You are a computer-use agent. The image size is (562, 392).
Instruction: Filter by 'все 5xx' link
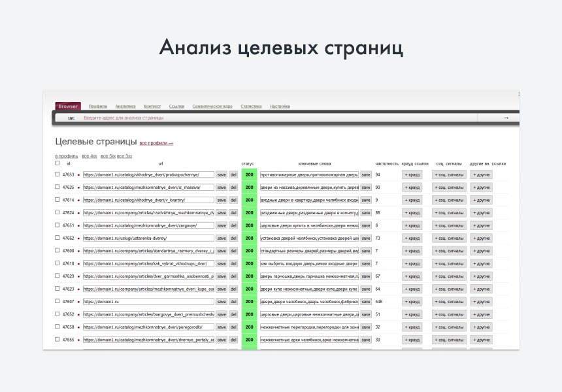108,156
